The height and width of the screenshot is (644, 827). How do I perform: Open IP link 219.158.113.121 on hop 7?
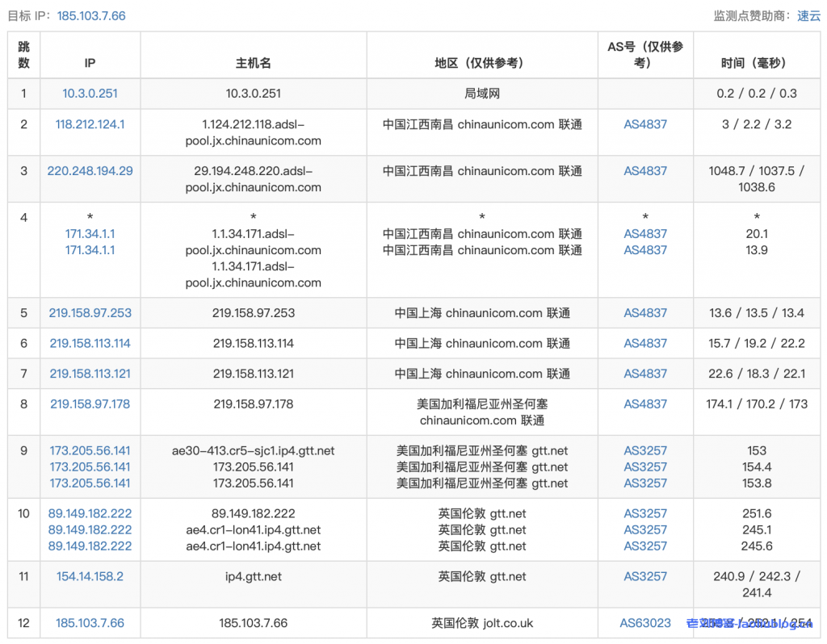coord(89,374)
